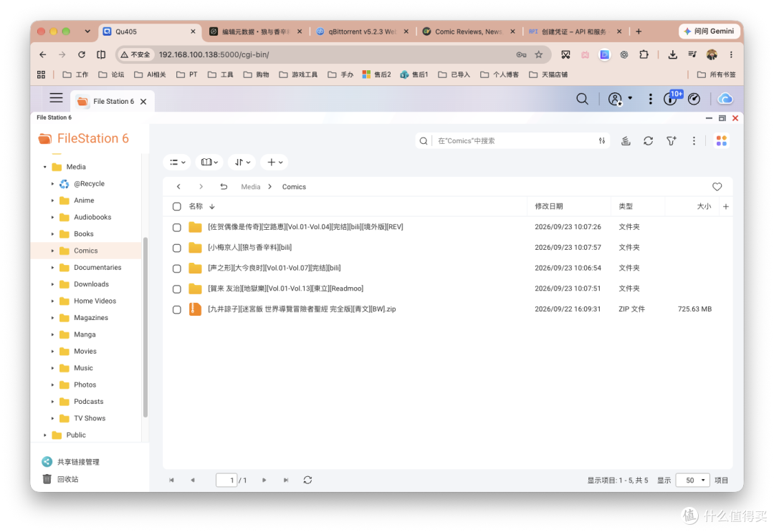774x532 pixels.
Task: Click Media in the breadcrumb path
Action: [250, 187]
